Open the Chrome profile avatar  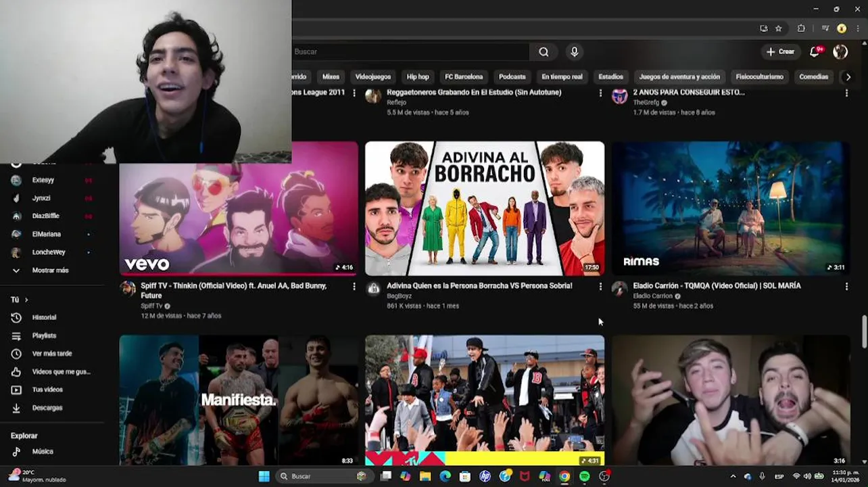(x=842, y=28)
